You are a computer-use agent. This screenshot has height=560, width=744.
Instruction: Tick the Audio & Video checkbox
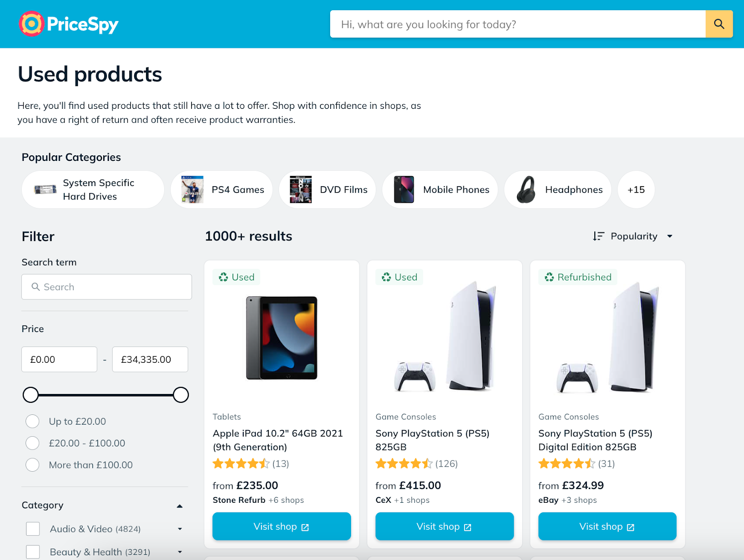pyautogui.click(x=33, y=529)
